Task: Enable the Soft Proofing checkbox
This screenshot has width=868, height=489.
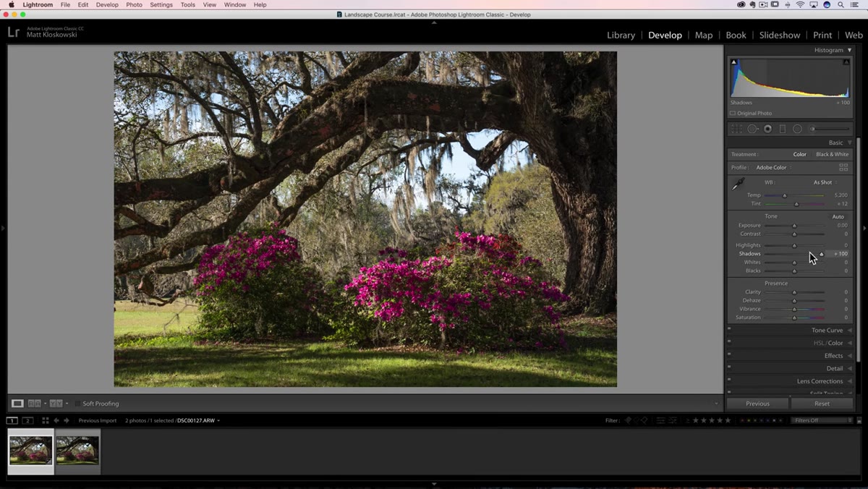Action: (78, 404)
